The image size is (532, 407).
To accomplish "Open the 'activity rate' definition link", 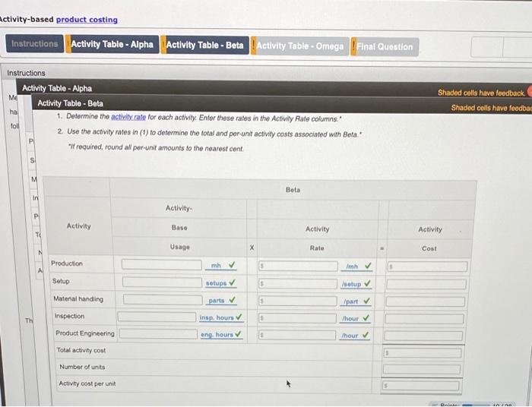I will 128,117.
